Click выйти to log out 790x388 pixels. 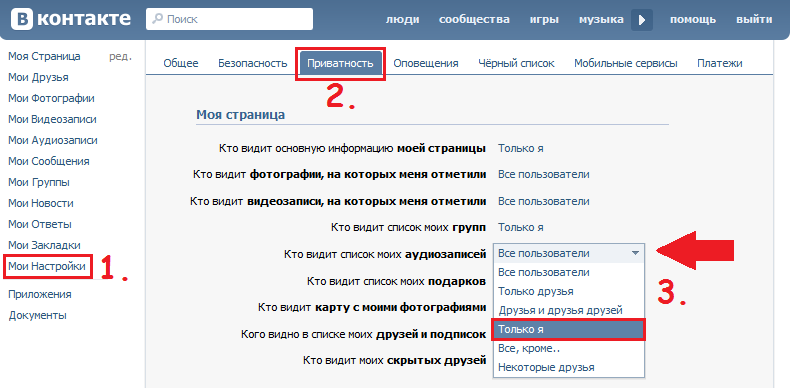coord(754,20)
